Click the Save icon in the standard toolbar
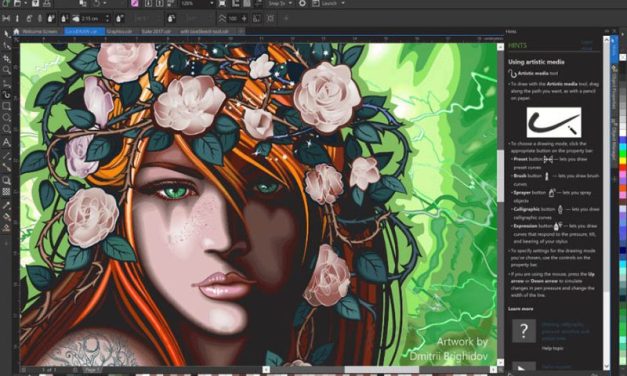 [35, 3]
